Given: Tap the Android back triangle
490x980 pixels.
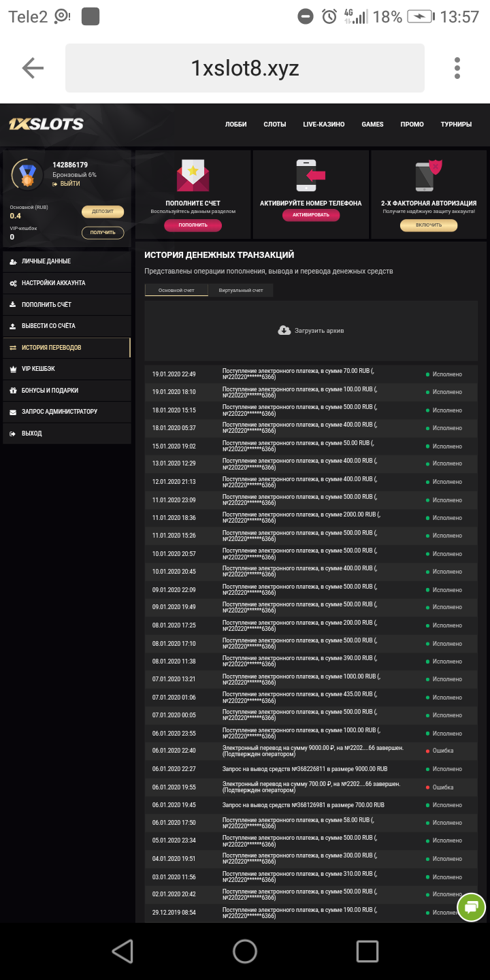Looking at the screenshot, I should coord(122,951).
